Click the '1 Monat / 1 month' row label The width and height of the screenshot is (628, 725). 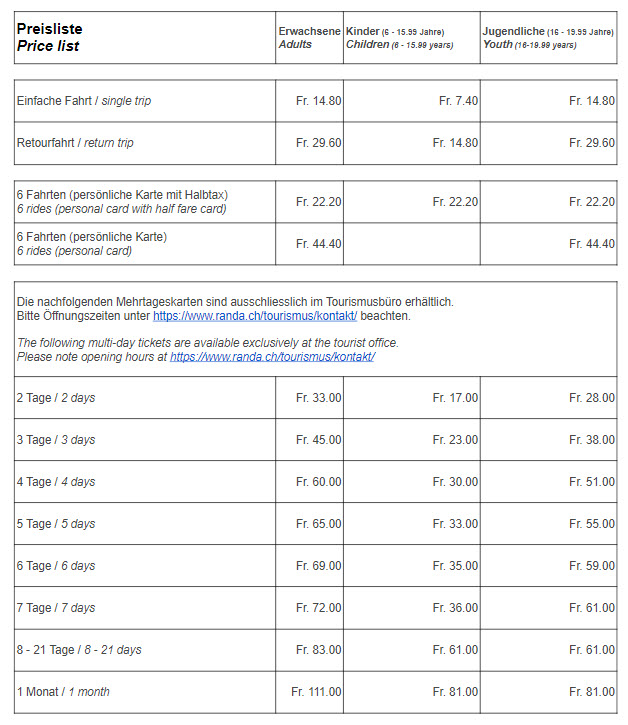tap(63, 692)
